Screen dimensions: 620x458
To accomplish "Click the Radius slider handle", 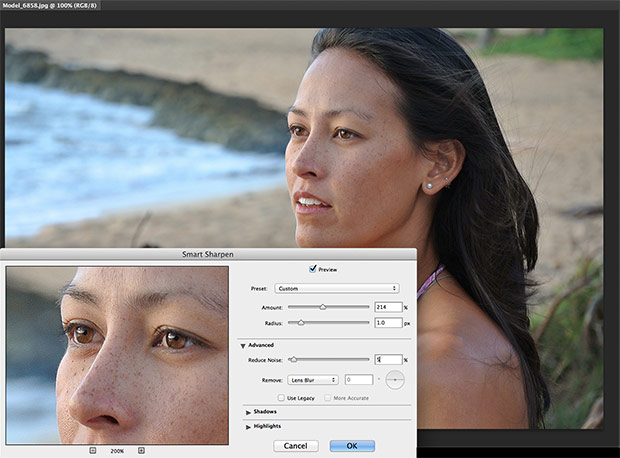I will 301,323.
